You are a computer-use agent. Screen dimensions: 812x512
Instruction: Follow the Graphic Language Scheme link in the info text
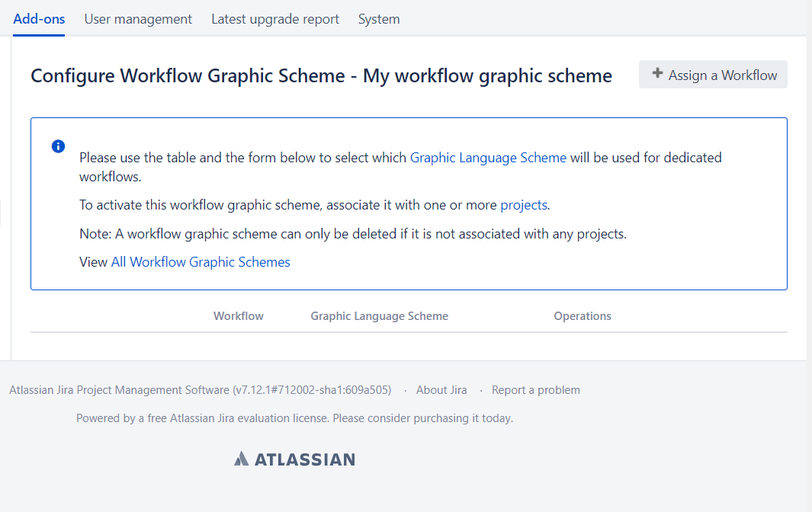(x=488, y=158)
